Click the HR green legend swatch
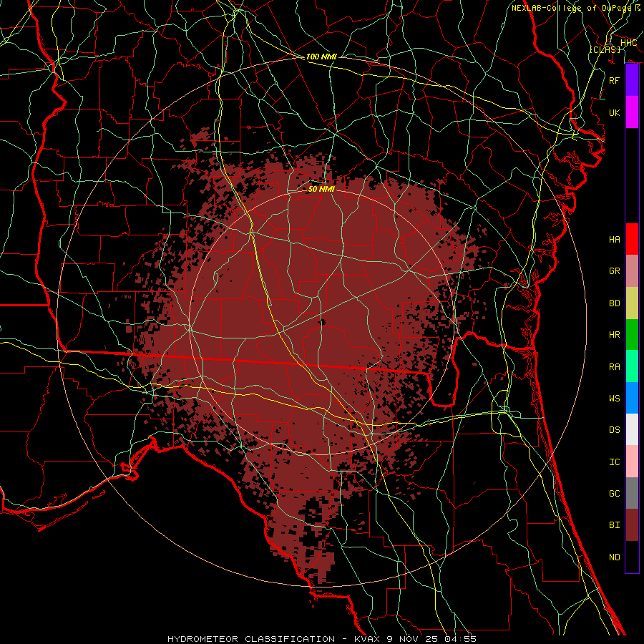644x644 pixels. pyautogui.click(x=632, y=335)
